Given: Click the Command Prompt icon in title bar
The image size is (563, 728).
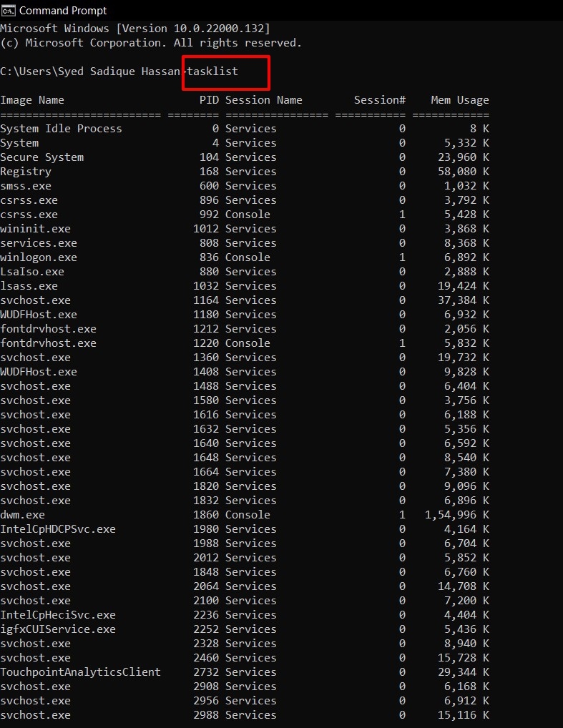Looking at the screenshot, I should [9, 11].
